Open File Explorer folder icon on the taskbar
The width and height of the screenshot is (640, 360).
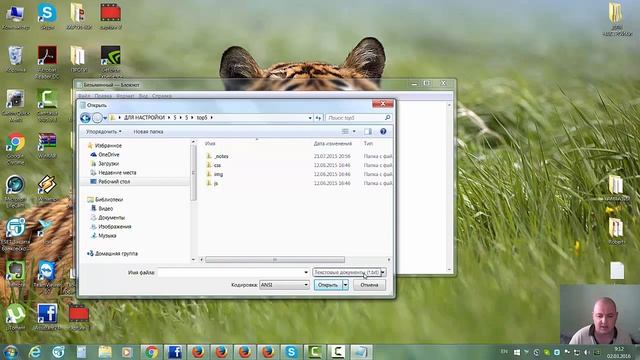[105, 352]
